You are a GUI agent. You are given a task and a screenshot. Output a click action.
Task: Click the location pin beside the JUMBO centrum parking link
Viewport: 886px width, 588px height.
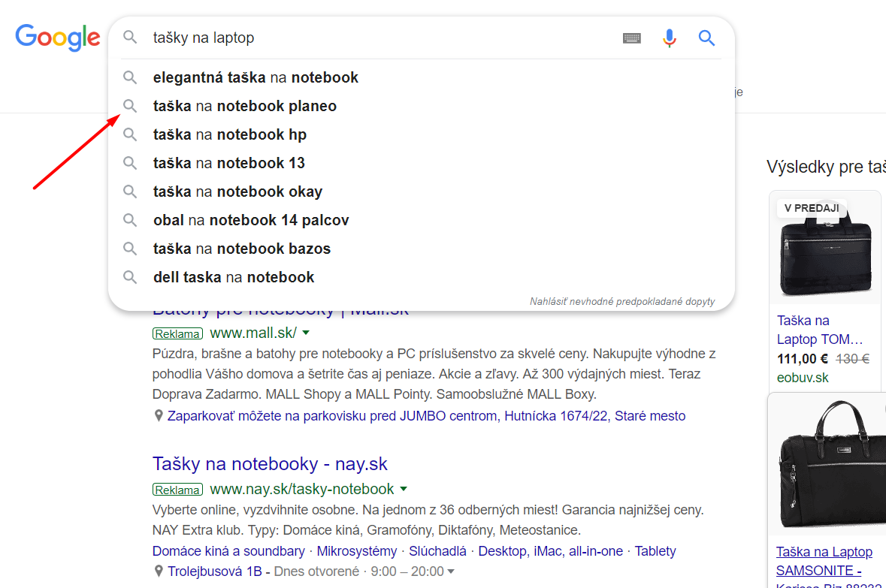159,416
